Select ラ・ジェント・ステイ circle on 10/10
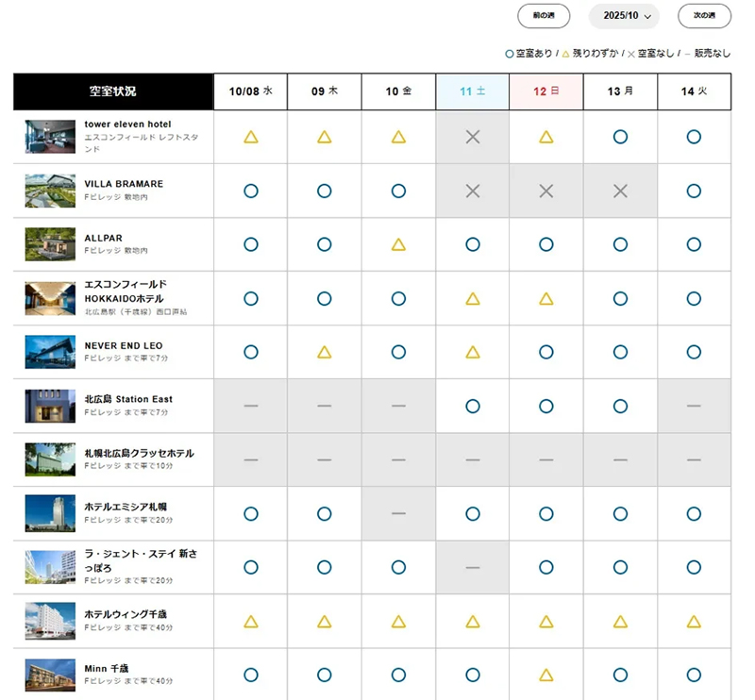This screenshot has height=700, width=755. (398, 567)
